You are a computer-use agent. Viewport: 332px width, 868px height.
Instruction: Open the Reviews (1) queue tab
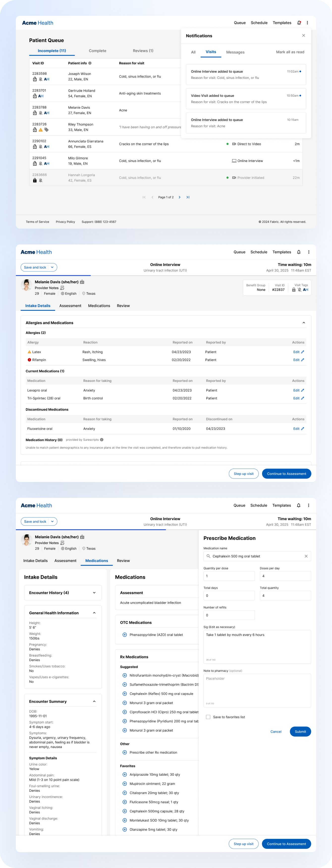click(143, 51)
